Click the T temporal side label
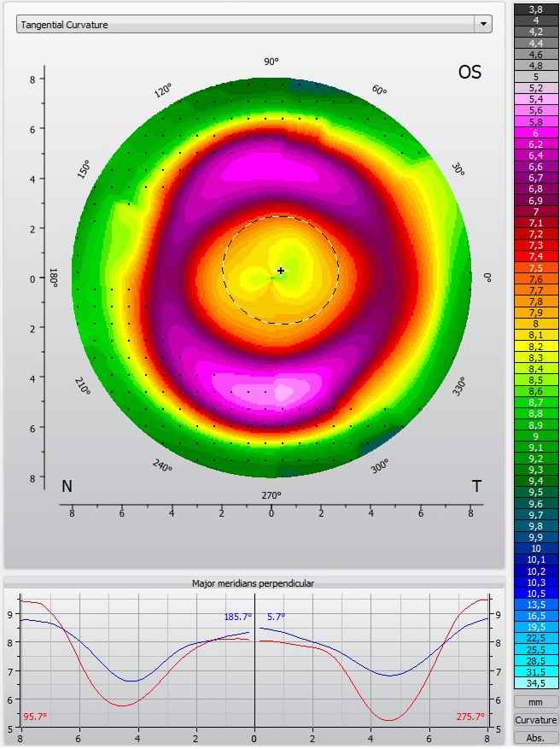 tap(476, 486)
